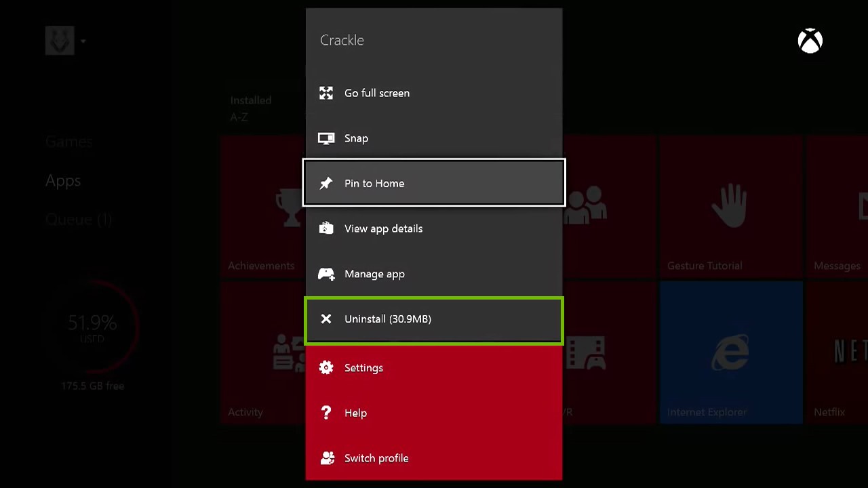Click the Xbox logo in the corner
This screenshot has width=868, height=488.
[x=810, y=41]
